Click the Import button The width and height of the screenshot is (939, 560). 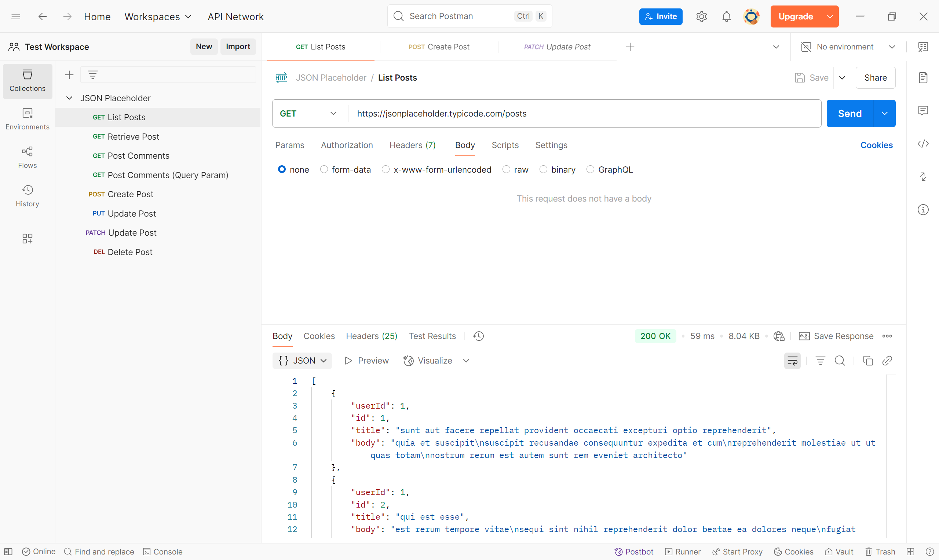(238, 47)
